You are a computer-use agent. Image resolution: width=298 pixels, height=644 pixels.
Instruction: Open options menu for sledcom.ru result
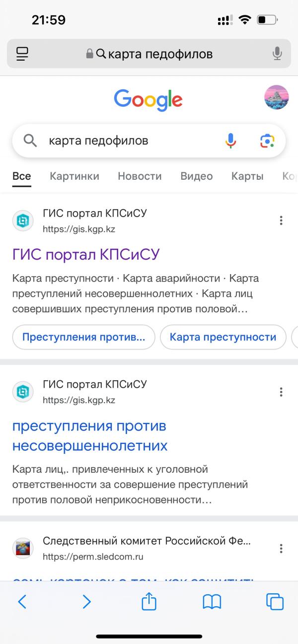tap(281, 548)
